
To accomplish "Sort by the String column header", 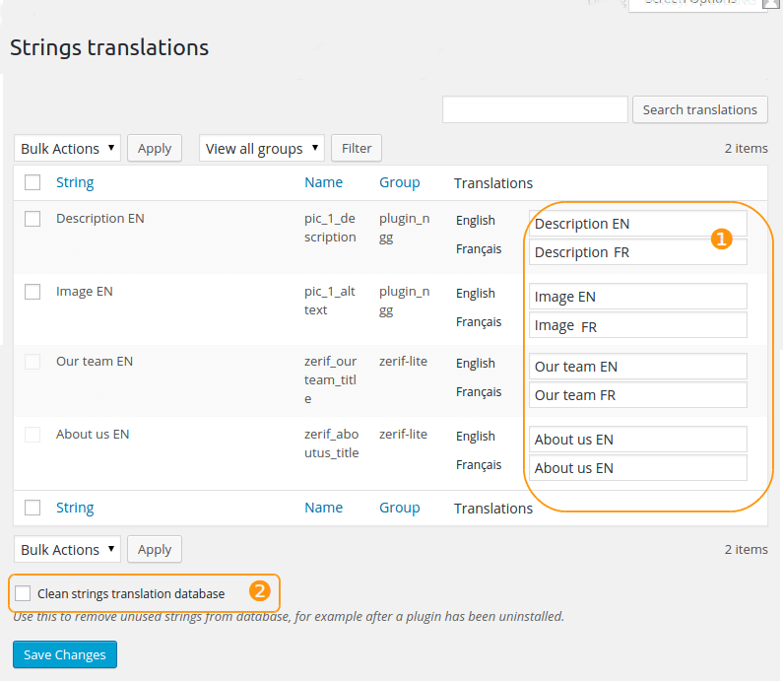I will (75, 182).
